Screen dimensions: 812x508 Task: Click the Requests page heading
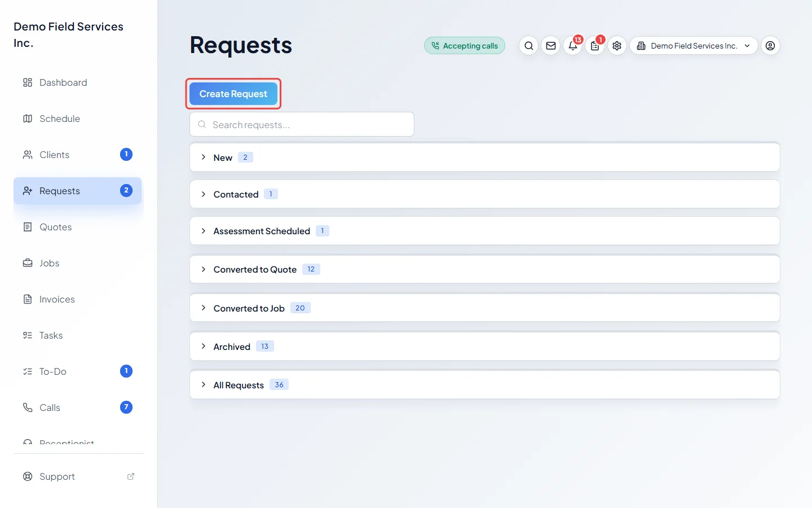point(241,45)
